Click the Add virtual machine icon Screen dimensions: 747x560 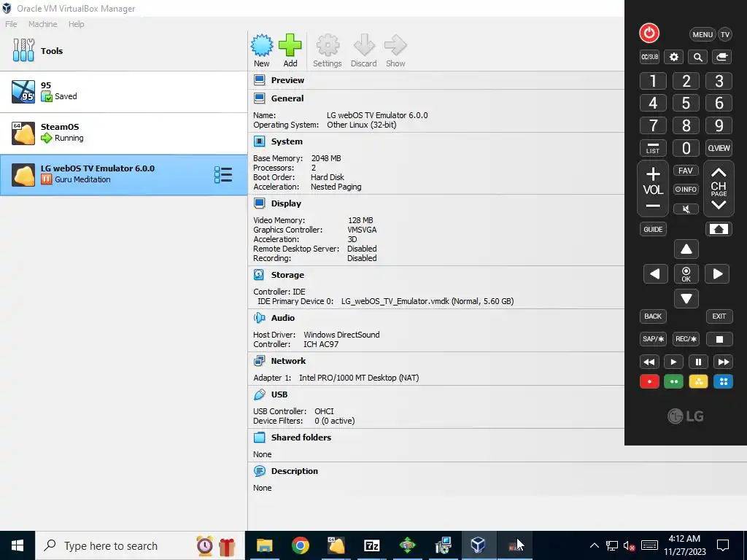tap(290, 50)
